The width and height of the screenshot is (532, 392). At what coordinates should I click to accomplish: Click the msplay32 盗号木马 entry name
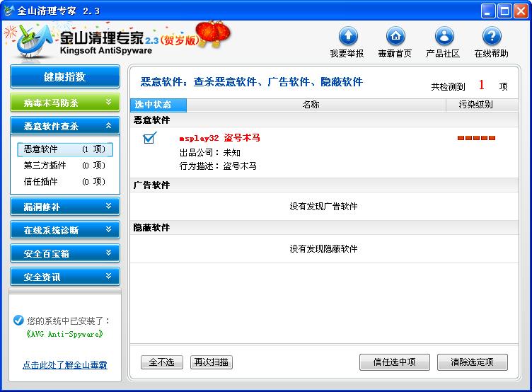(x=220, y=138)
